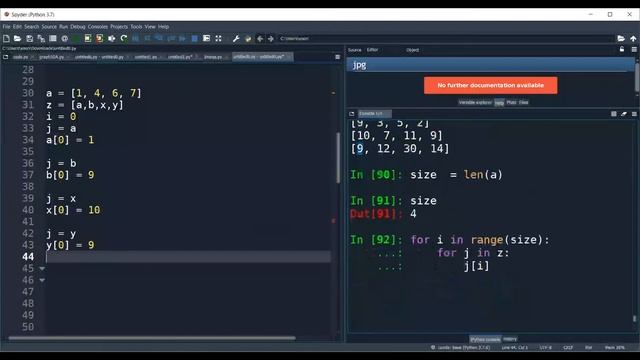The height and width of the screenshot is (360, 640).
Task: Toggle fullscreen mode icon
Action: (218, 38)
